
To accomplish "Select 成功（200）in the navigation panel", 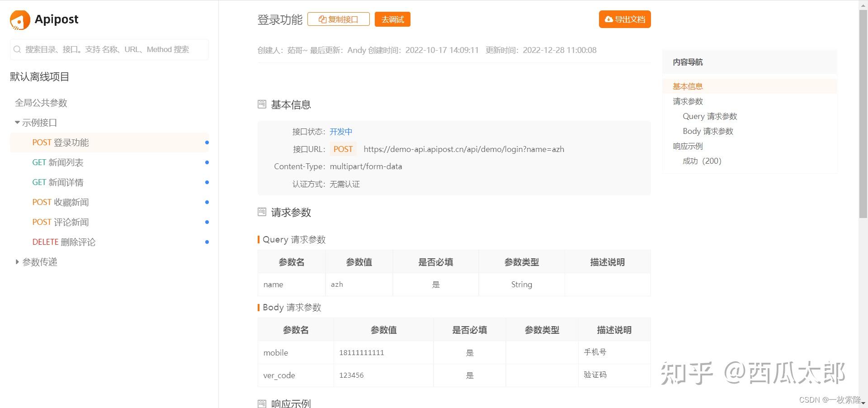I will tap(702, 161).
